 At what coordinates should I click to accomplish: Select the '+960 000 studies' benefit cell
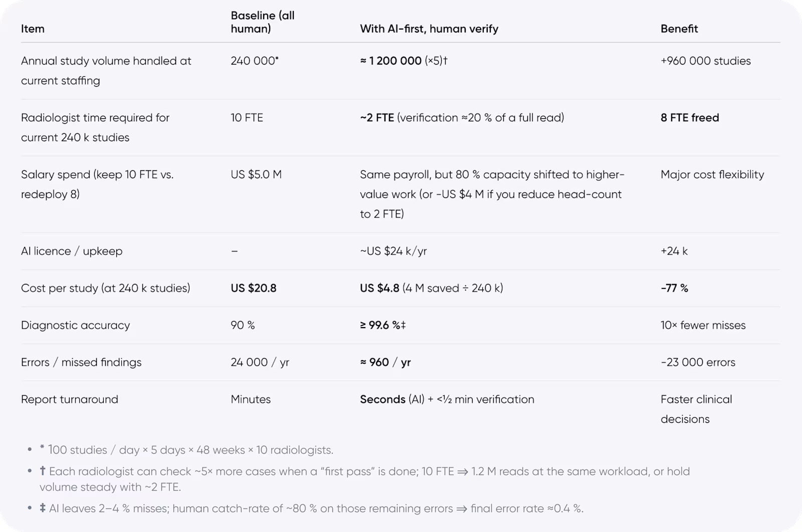point(706,61)
